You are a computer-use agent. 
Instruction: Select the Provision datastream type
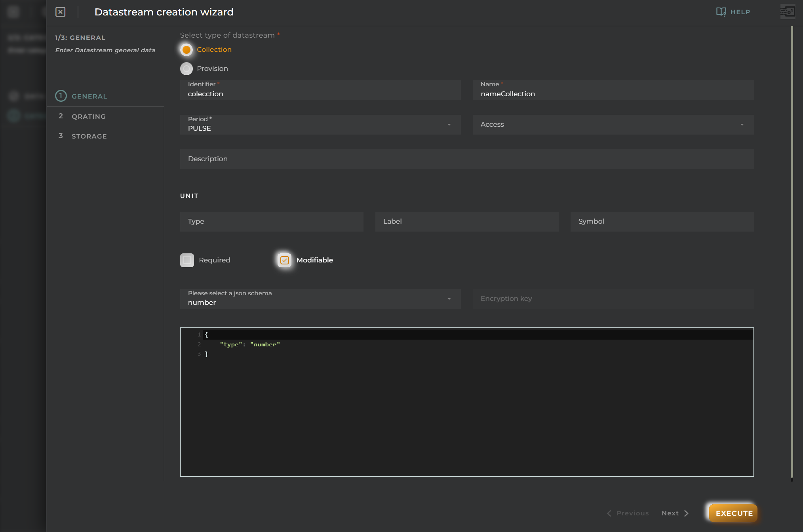pos(186,69)
